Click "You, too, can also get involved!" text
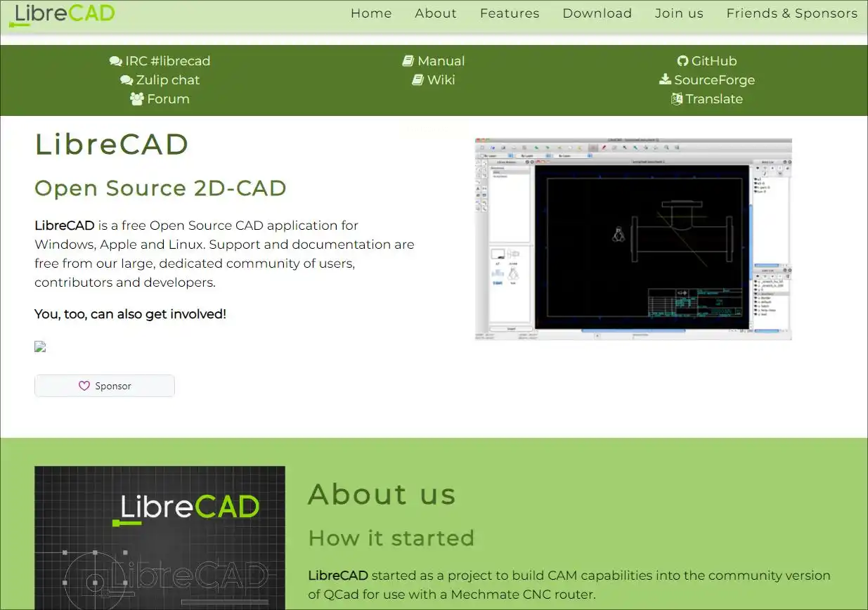This screenshot has width=868, height=610. (x=130, y=314)
